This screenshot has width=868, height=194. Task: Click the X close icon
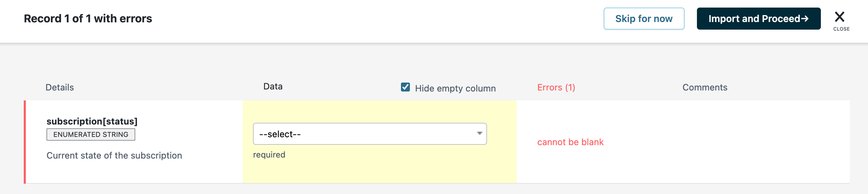839,17
